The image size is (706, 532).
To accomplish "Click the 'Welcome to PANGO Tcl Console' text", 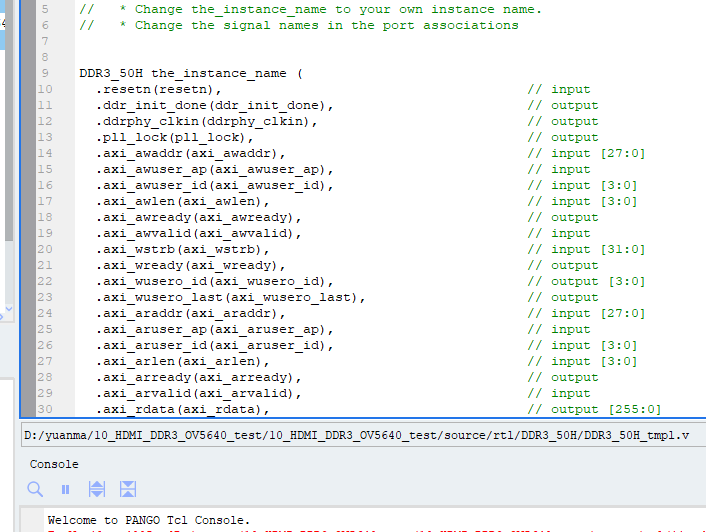I will point(148,520).
